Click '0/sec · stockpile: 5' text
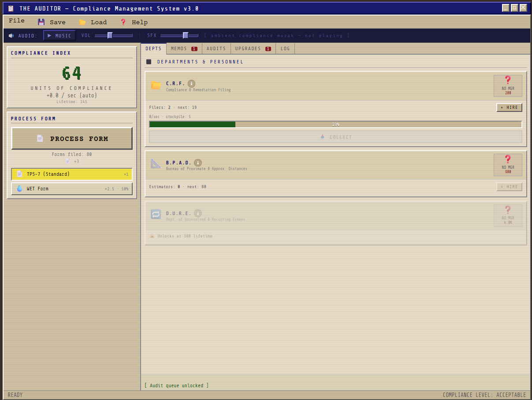Screen dimensions: 532x400 pyautogui.click(x=170, y=117)
